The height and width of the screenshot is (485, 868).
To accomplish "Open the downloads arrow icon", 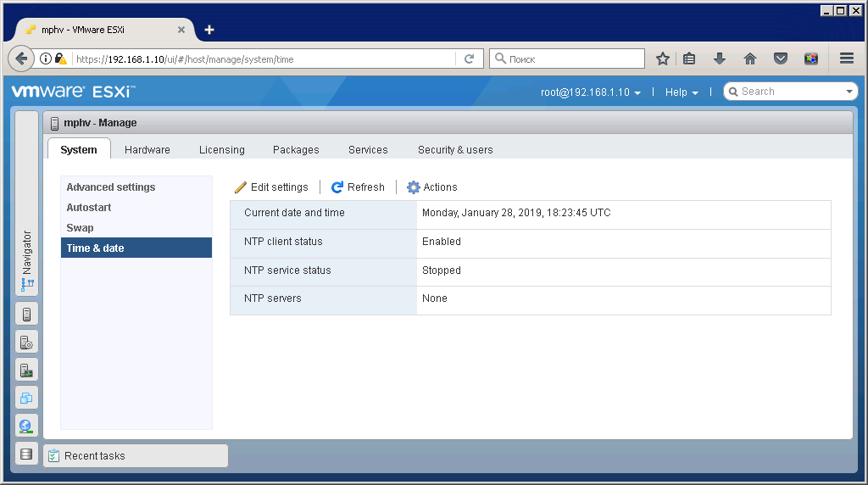I will (719, 59).
